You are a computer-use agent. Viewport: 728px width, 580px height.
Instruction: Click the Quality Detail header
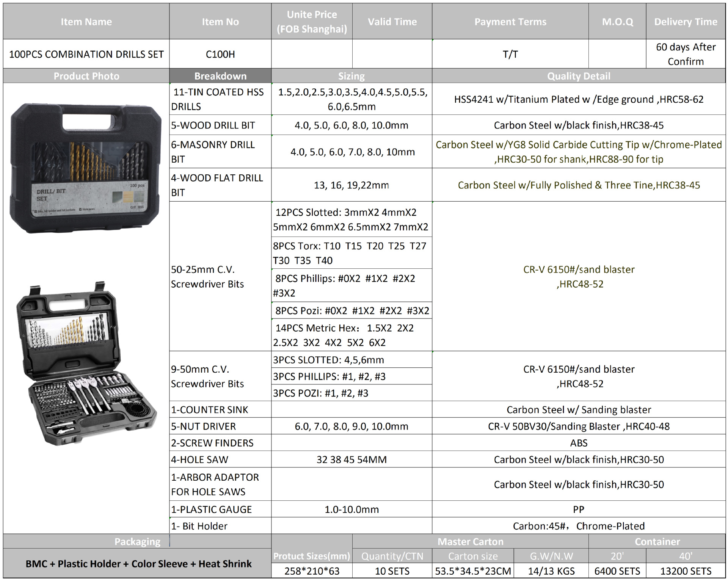[578, 76]
